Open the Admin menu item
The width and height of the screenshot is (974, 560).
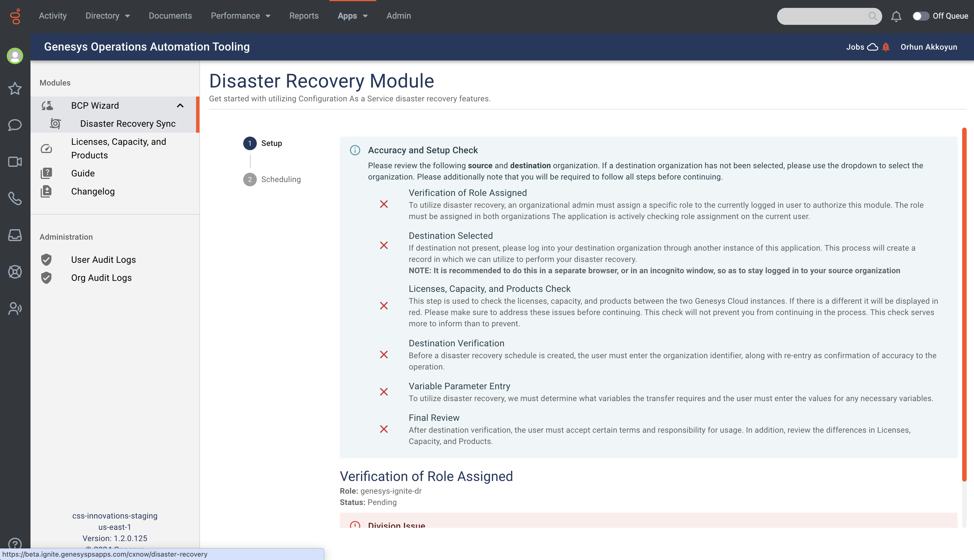pyautogui.click(x=398, y=16)
